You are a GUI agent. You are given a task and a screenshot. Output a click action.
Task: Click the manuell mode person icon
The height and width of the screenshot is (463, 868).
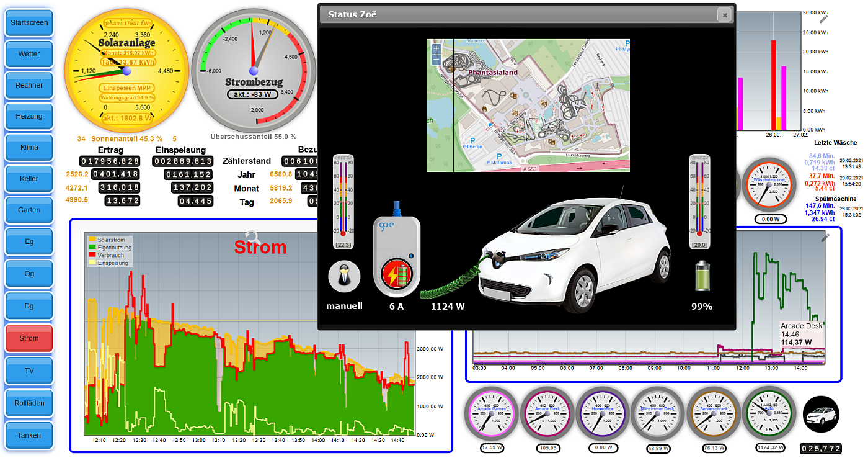[x=344, y=276]
